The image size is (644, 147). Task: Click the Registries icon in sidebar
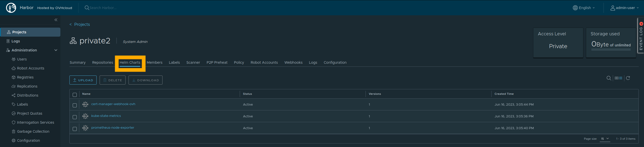click(x=14, y=77)
